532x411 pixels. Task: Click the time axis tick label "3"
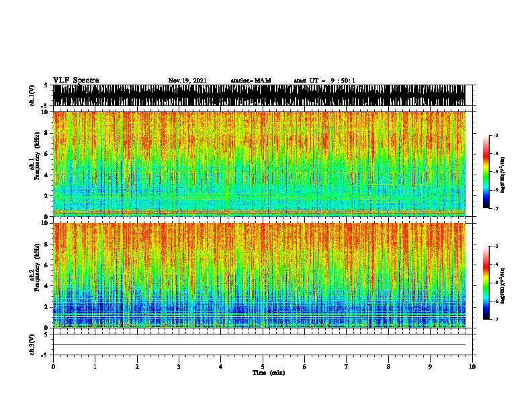[x=179, y=367]
